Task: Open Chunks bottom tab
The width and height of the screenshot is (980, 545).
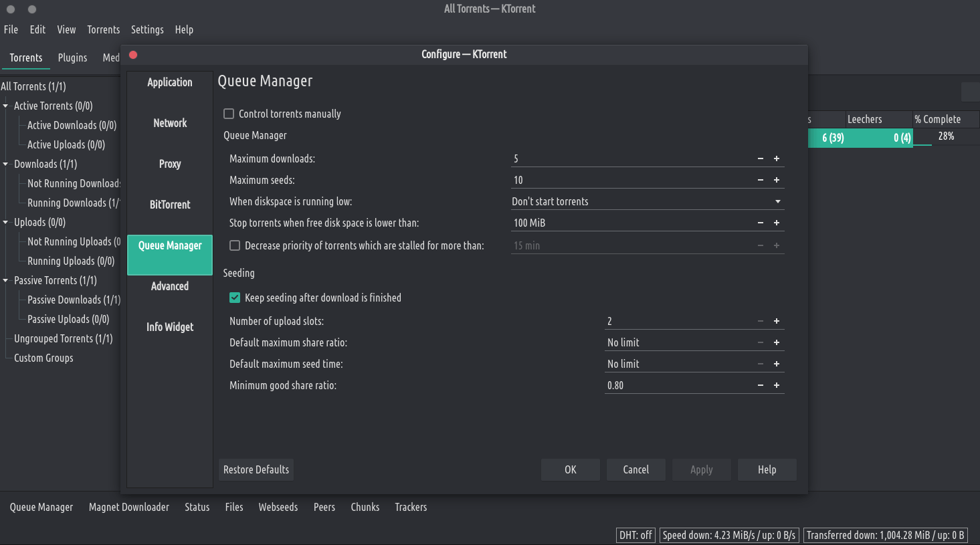Action: coord(365,507)
